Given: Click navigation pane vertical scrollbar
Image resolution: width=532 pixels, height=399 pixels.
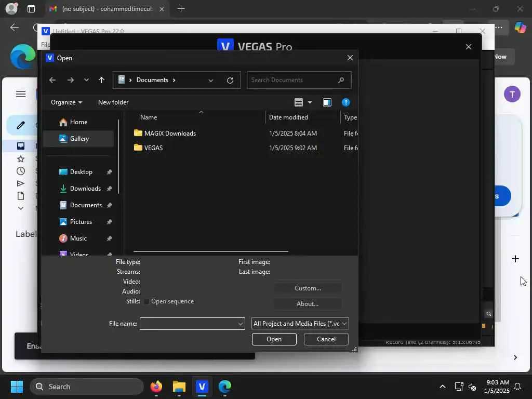Looking at the screenshot, I should pos(118,156).
